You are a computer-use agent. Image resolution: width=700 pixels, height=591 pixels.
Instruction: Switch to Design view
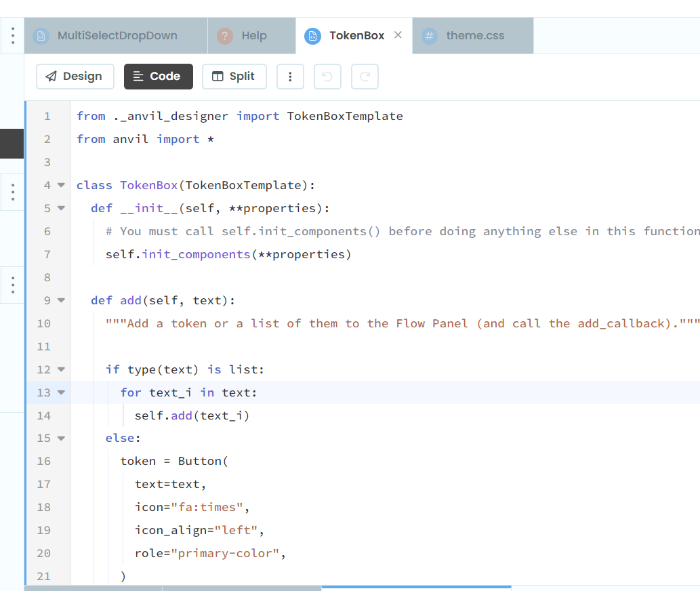coord(74,77)
